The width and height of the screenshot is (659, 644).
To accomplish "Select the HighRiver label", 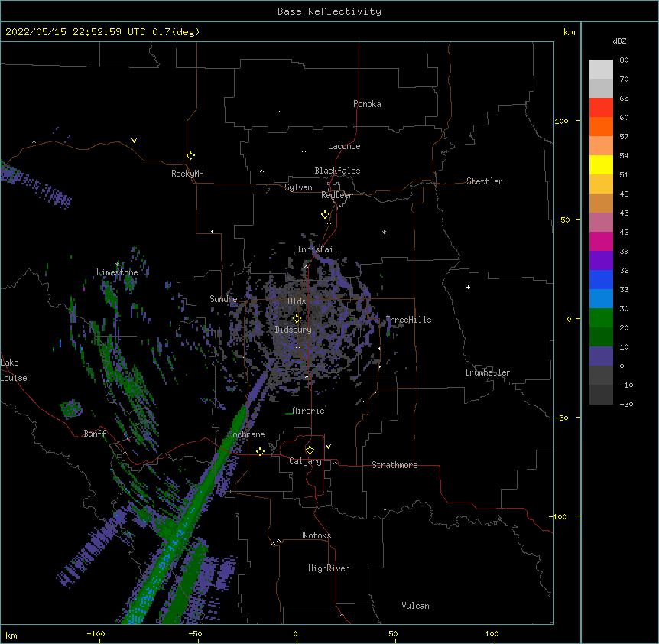I will [329, 568].
